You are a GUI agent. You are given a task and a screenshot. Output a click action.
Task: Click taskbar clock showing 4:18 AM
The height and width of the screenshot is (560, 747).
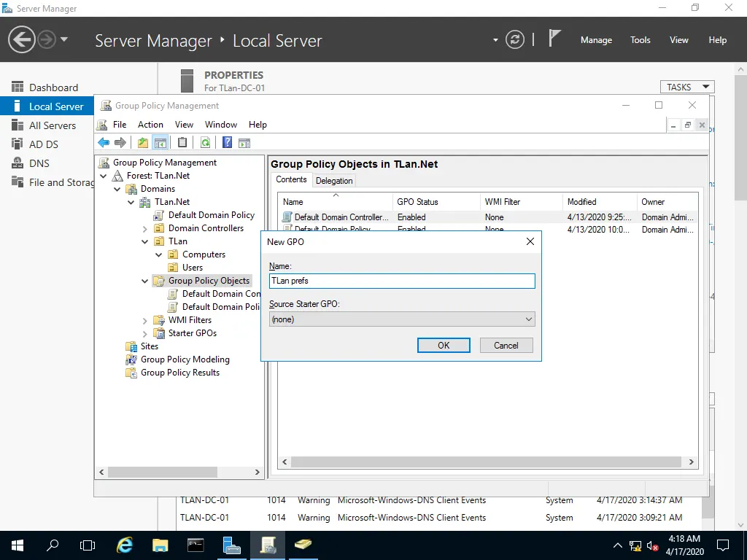[684, 545]
